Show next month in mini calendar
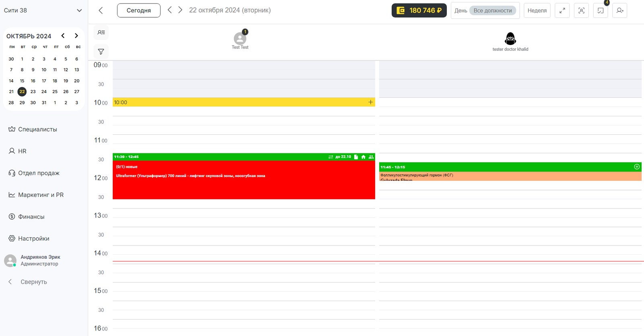Screen dimensions: 644x336 pyautogui.click(x=76, y=36)
